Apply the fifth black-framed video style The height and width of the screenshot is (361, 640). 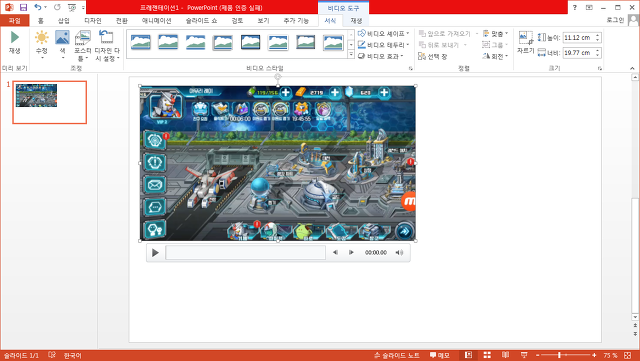[250, 42]
